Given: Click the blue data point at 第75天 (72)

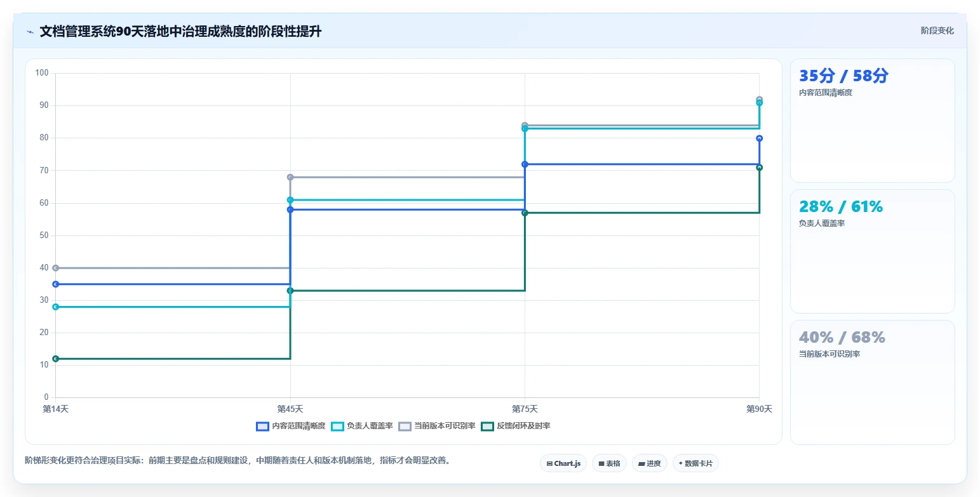Looking at the screenshot, I should pyautogui.click(x=525, y=164).
